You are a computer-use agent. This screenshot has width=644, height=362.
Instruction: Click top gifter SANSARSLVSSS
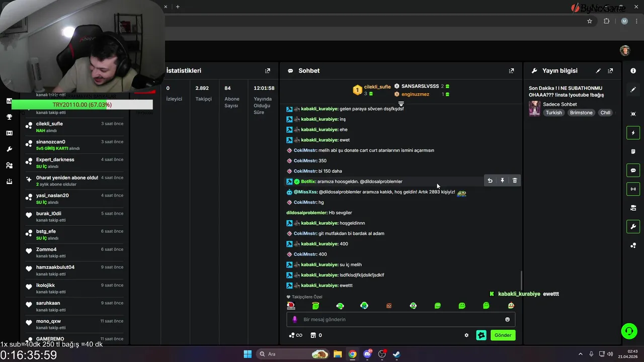tap(420, 86)
